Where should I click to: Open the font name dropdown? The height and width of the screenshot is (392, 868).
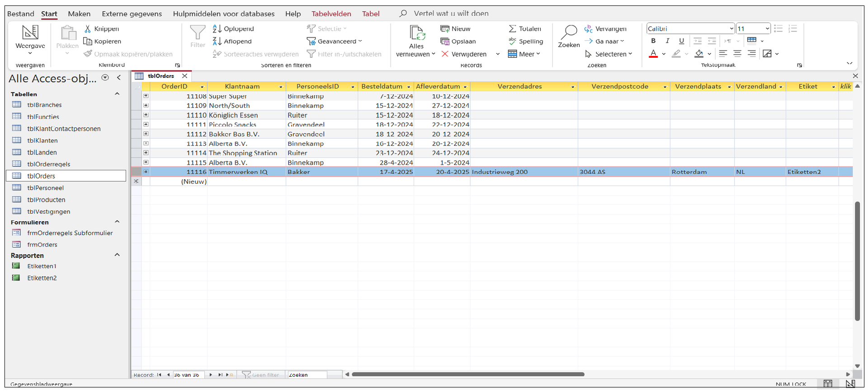pos(731,28)
